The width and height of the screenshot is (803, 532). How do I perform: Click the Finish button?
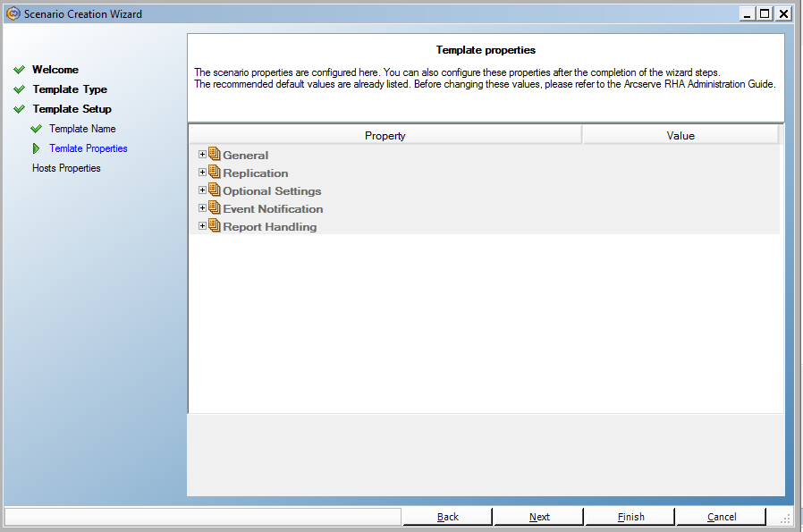(x=630, y=517)
